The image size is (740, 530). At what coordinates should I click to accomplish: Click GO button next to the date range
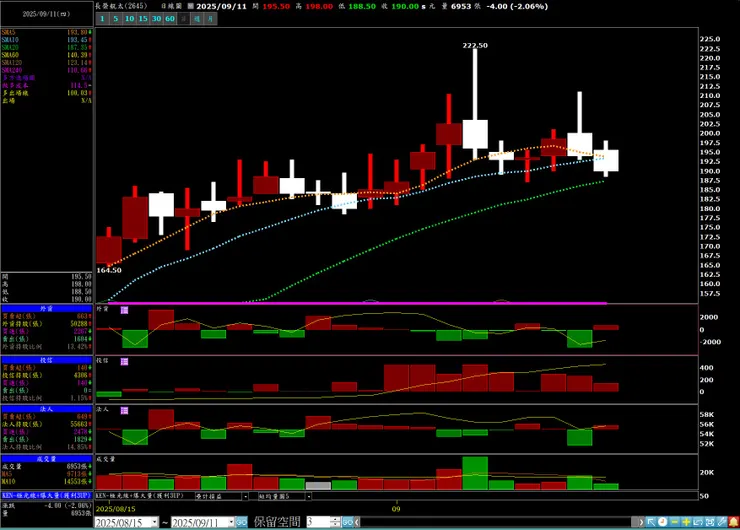241,522
